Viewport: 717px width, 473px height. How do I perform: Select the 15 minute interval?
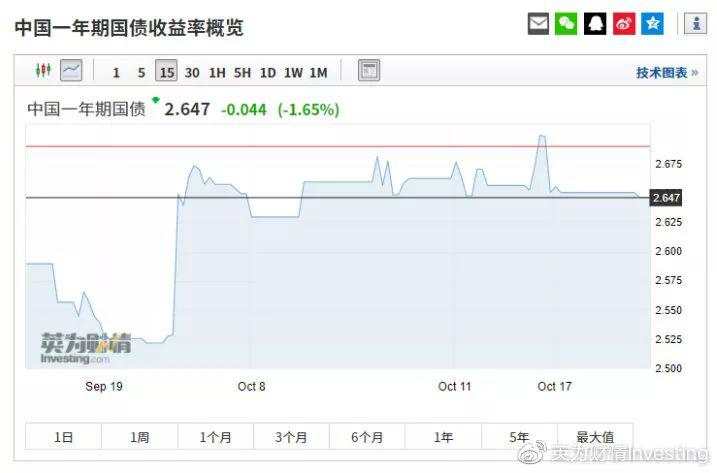tap(166, 71)
